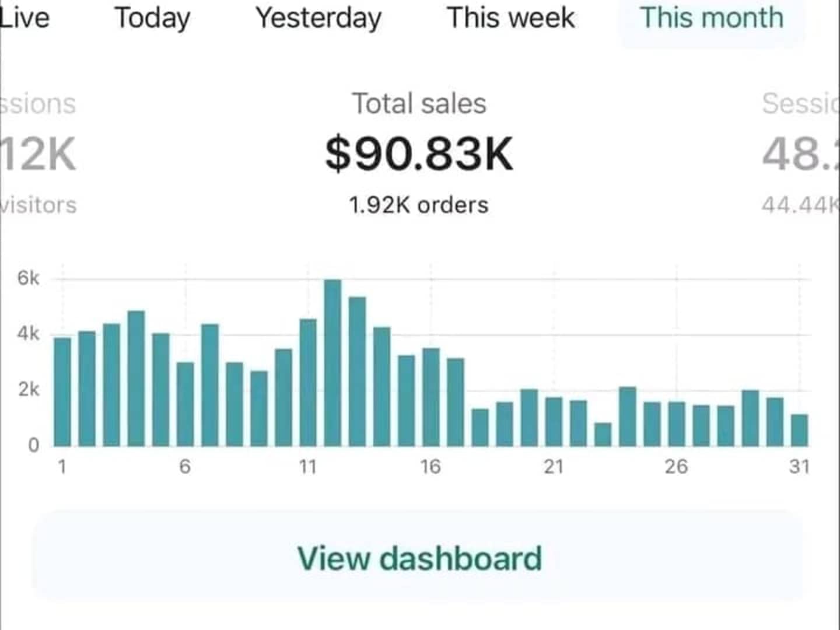Click the tallest bar for day 12

tap(332, 363)
